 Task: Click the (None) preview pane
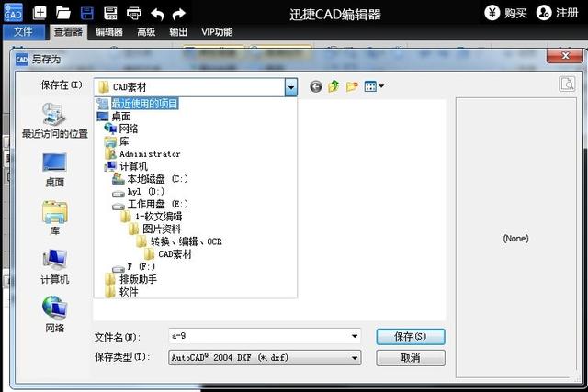[x=516, y=238]
